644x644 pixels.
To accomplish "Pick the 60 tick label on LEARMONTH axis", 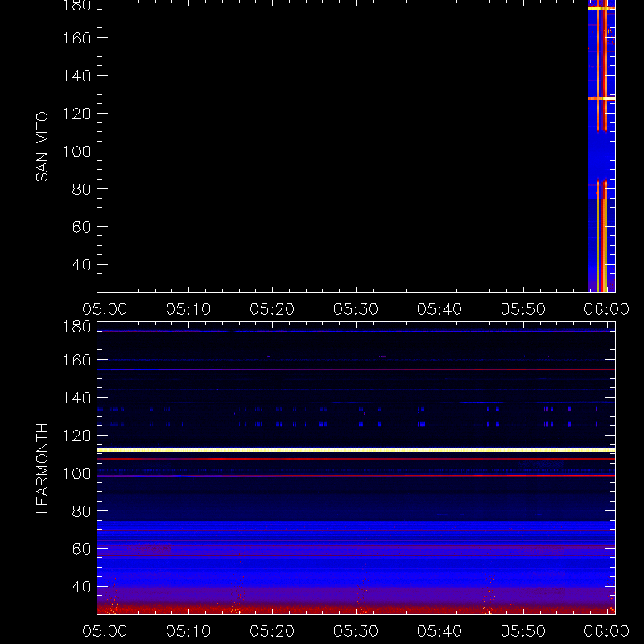I will 81,549.
